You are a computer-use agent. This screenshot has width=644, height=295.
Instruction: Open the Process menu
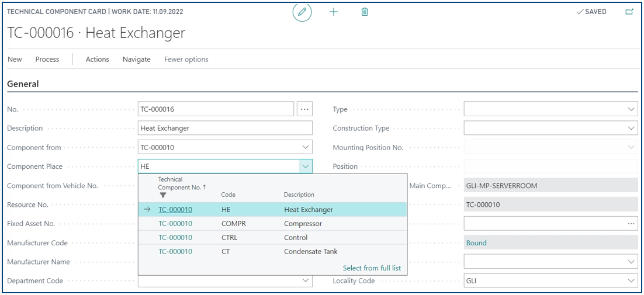[x=47, y=59]
